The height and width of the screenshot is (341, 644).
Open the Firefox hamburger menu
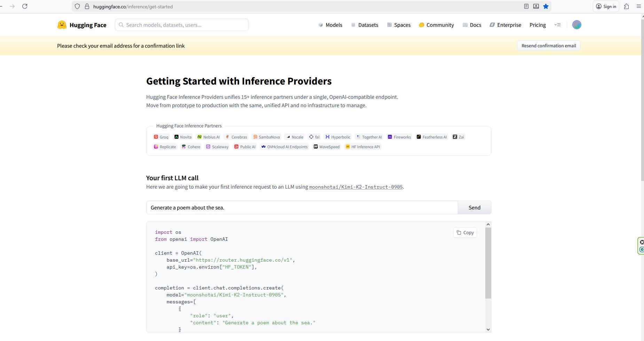tap(638, 6)
